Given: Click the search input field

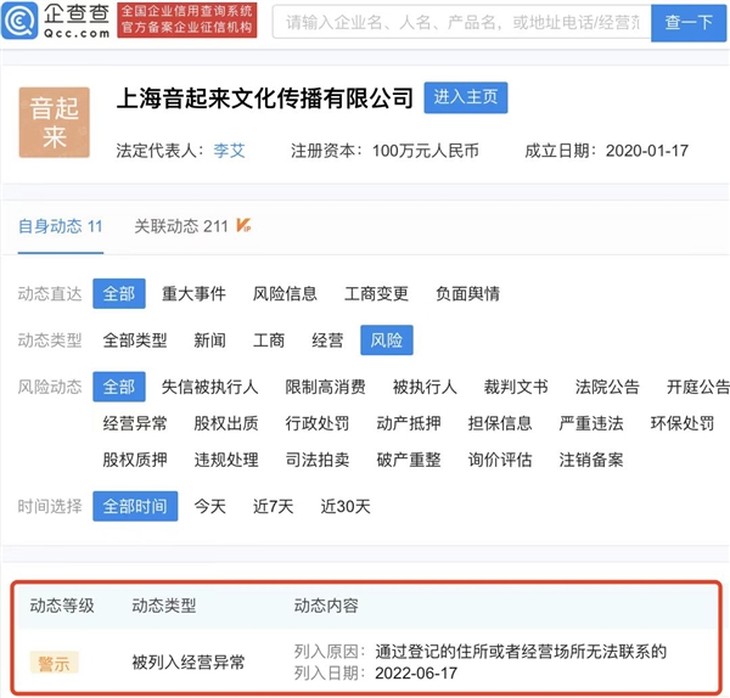Looking at the screenshot, I should [x=460, y=22].
